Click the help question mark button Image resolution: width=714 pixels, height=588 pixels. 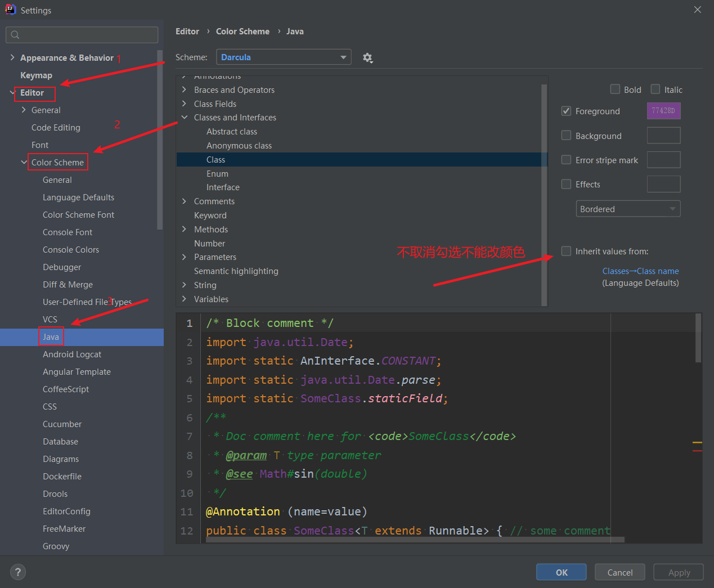(18, 572)
